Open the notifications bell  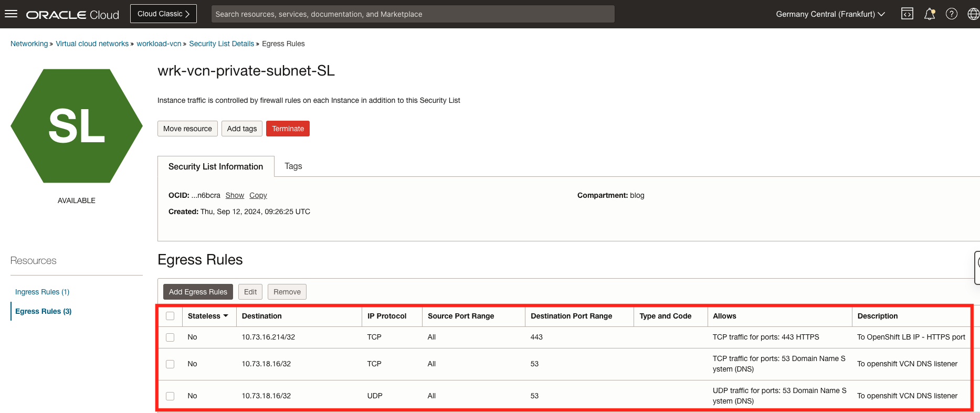click(x=930, y=14)
